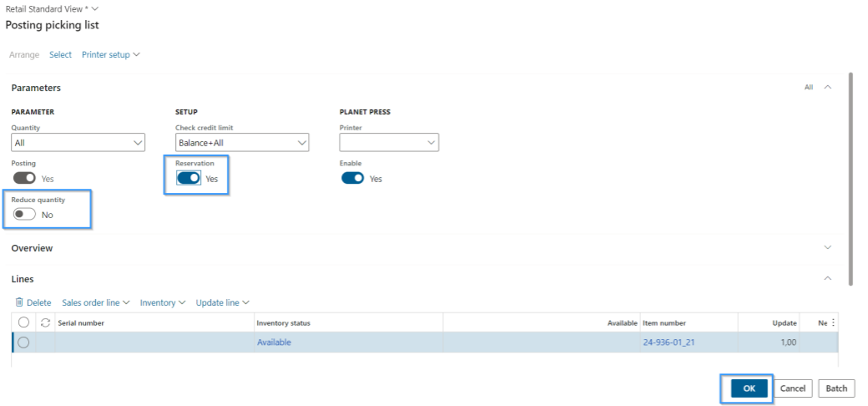The image size is (868, 406).
Task: Click the OK button
Action: coord(749,388)
